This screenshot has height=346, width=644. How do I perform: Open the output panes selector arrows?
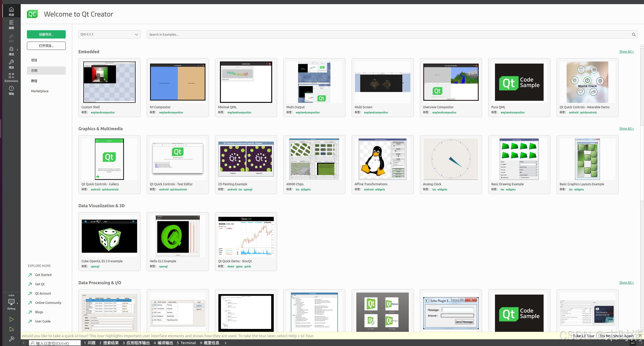226,343
